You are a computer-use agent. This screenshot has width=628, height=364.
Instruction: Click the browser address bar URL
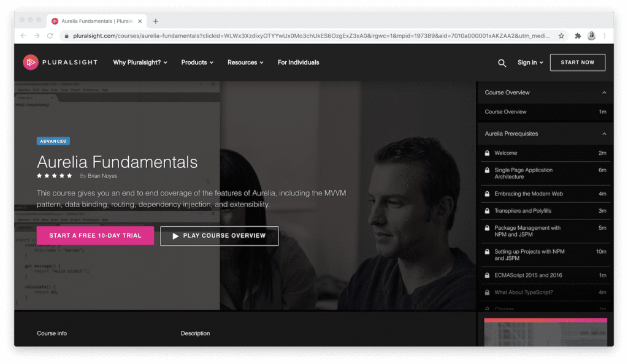(311, 36)
